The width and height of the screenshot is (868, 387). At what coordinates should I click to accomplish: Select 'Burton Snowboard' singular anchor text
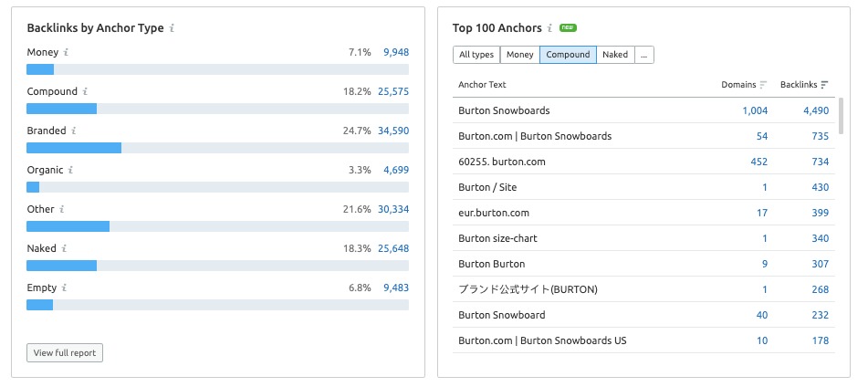[x=501, y=315]
